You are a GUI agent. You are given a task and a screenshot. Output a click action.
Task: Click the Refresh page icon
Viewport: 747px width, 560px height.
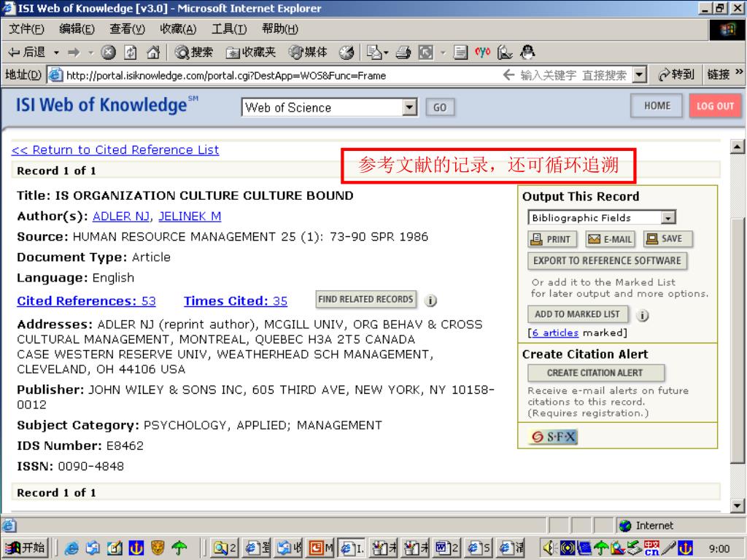click(x=131, y=52)
